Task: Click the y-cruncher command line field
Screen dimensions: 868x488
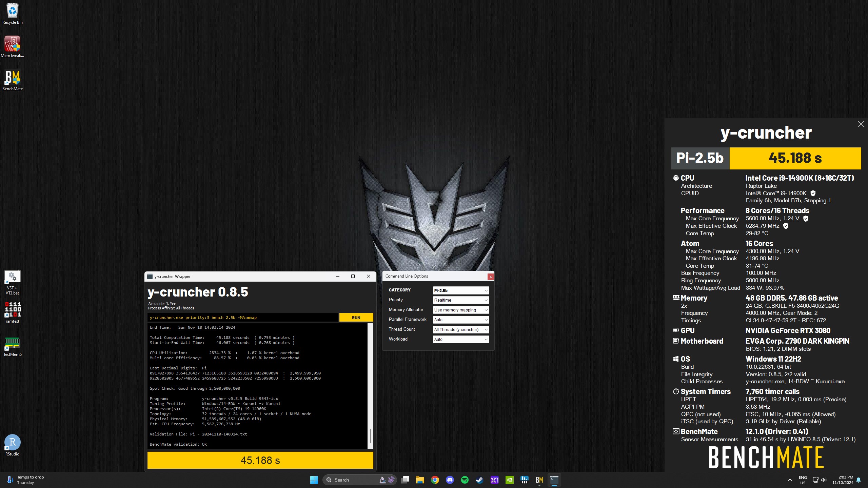Action: (243, 318)
